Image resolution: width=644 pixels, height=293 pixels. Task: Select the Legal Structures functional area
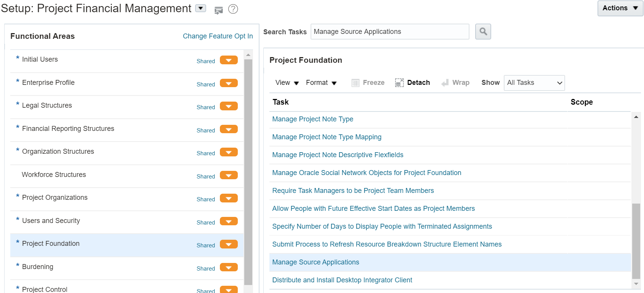[47, 105]
